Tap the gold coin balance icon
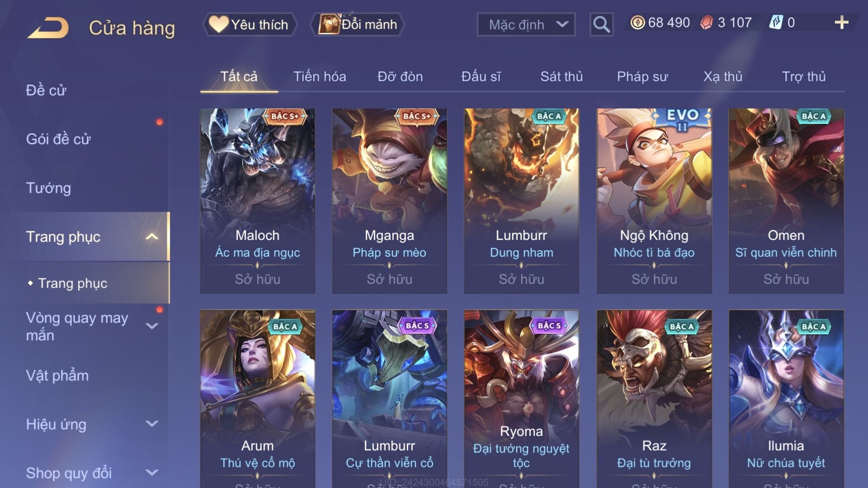Image resolution: width=868 pixels, height=488 pixels. point(637,23)
